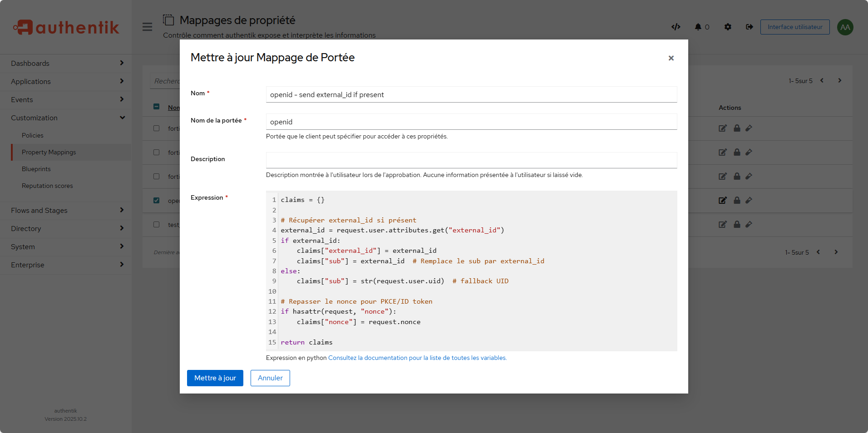Image resolution: width=868 pixels, height=433 pixels.
Task: Open the notifications bell icon
Action: 698,27
